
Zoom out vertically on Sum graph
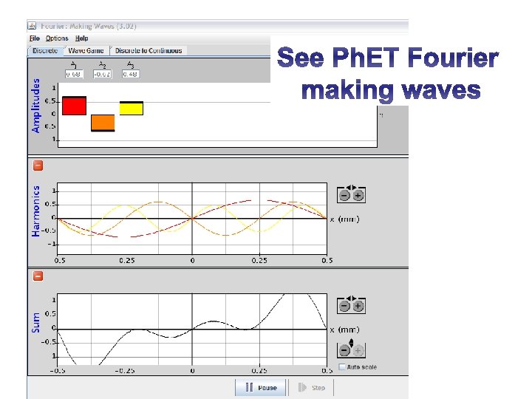344,350
